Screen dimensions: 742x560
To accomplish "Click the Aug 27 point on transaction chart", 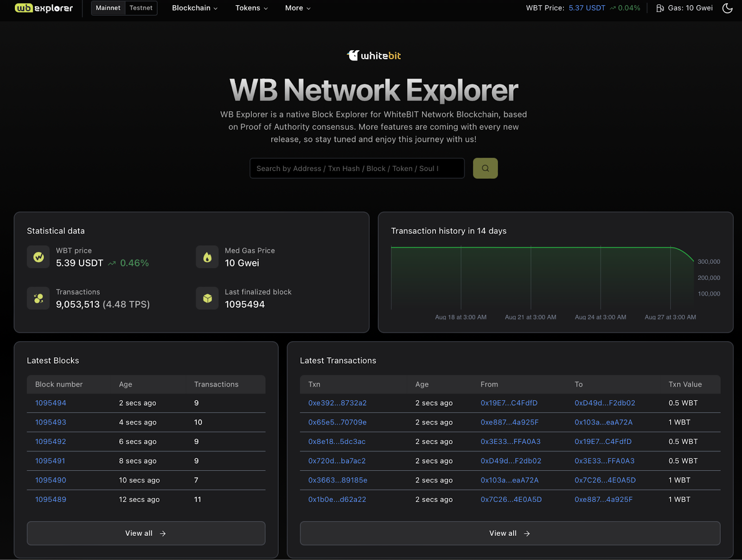I will point(671,248).
